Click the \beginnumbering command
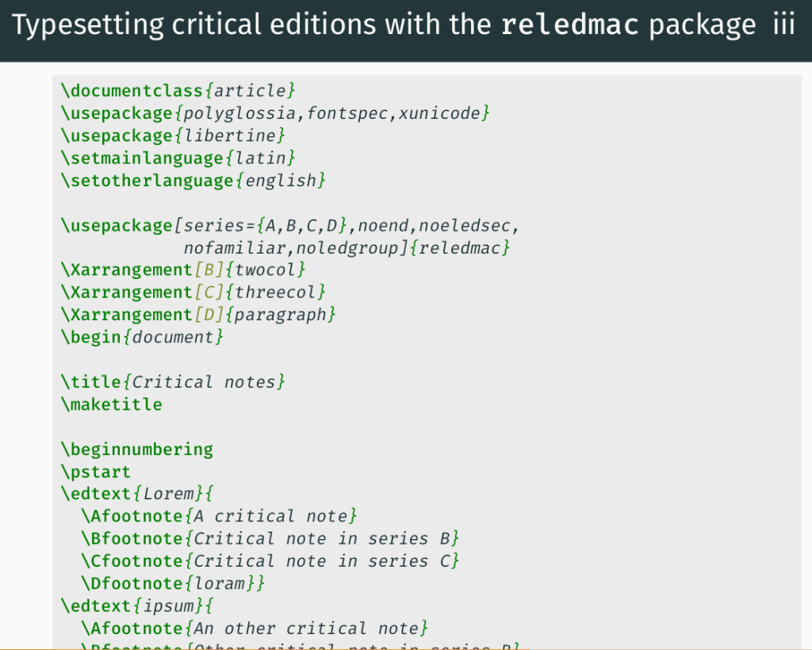This screenshot has height=650, width=812. click(x=136, y=449)
